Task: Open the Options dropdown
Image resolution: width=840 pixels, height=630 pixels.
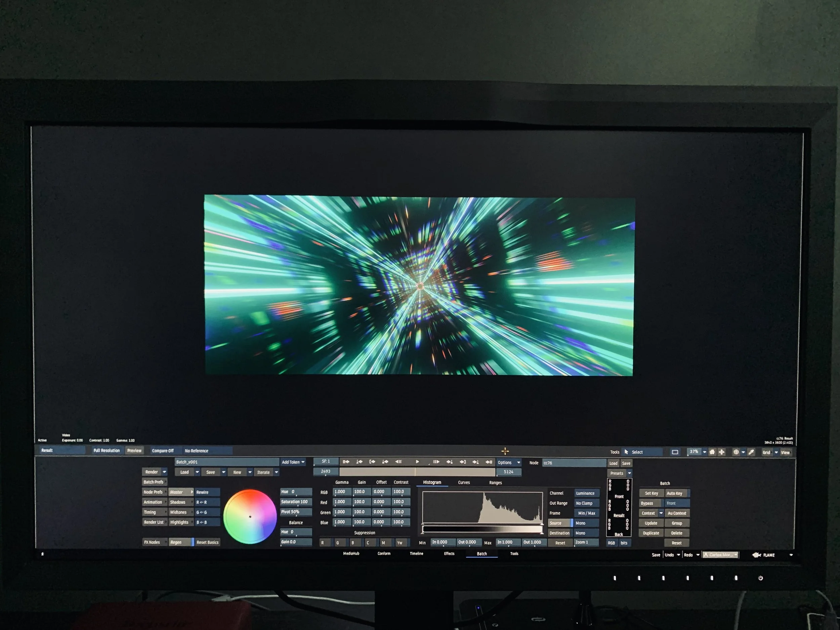Action: 508,463
